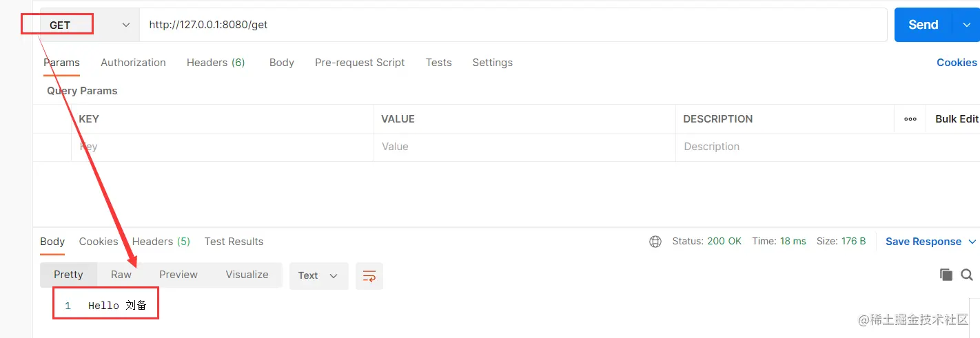Click the Key query param field
Screen dimensions: 980x338
click(x=223, y=147)
